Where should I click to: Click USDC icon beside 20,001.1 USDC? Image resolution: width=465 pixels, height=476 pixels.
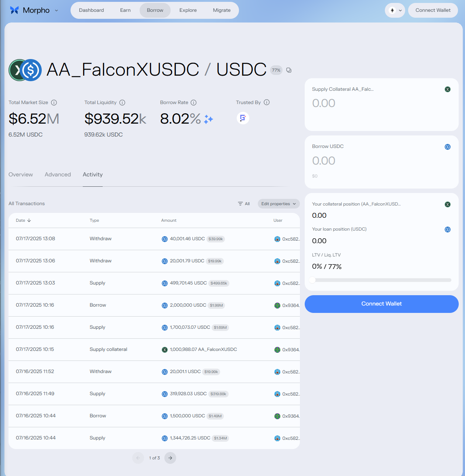point(165,372)
